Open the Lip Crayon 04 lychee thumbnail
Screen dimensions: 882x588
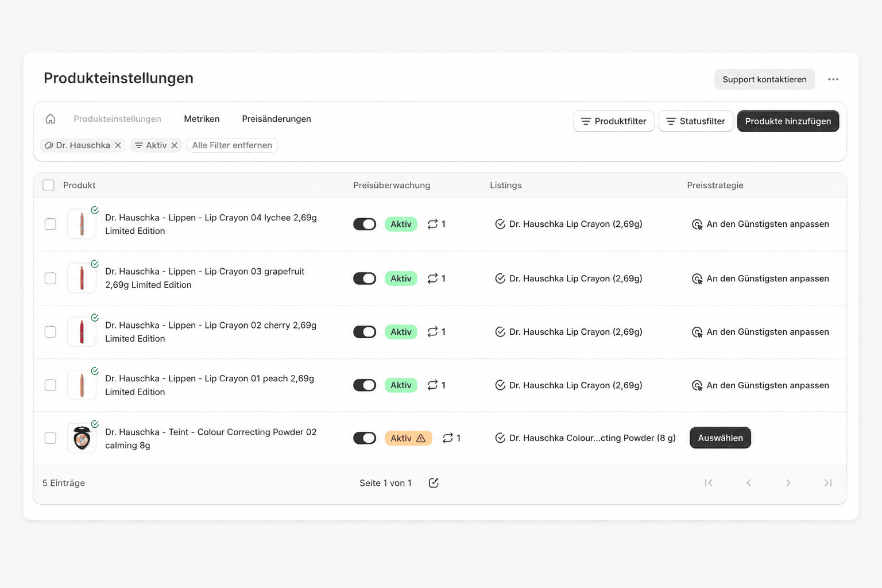82,224
